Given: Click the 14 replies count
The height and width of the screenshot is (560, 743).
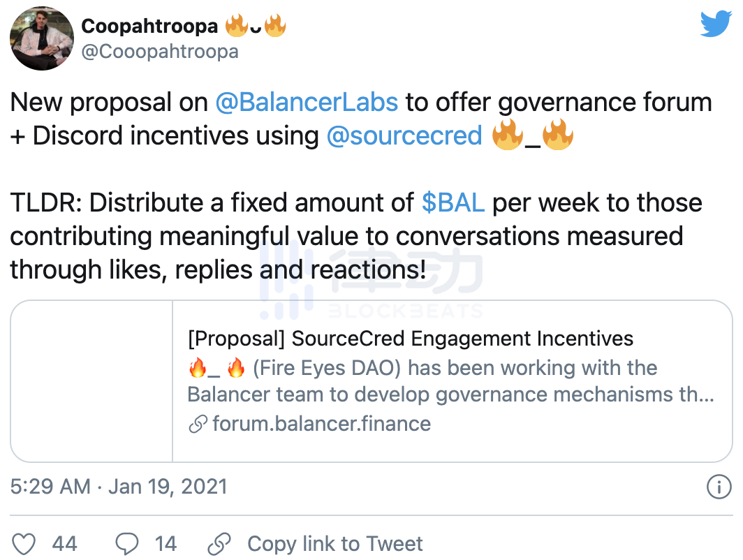Looking at the screenshot, I should coord(165,544).
